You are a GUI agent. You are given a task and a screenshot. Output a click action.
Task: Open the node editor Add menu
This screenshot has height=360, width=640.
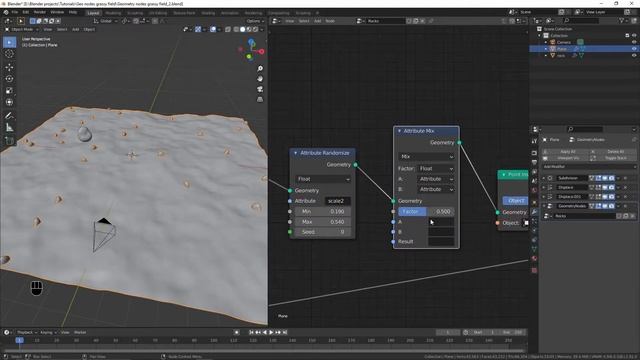tap(318, 21)
